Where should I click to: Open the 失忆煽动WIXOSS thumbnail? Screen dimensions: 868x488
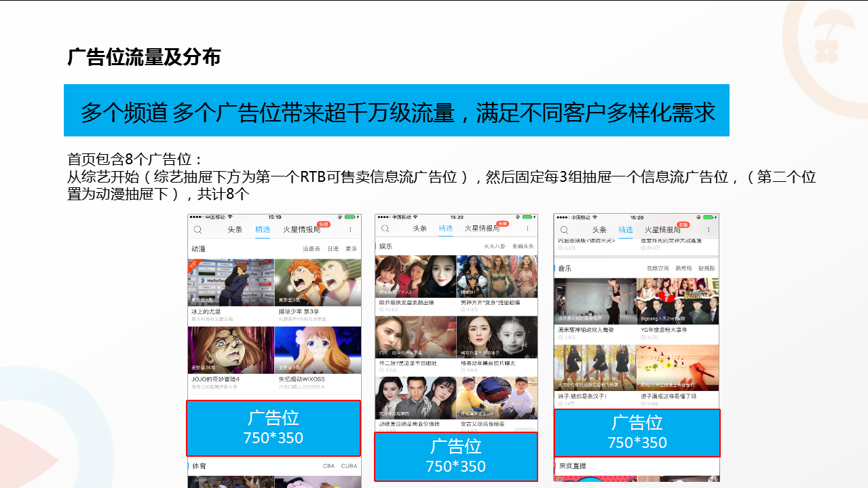tap(318, 350)
